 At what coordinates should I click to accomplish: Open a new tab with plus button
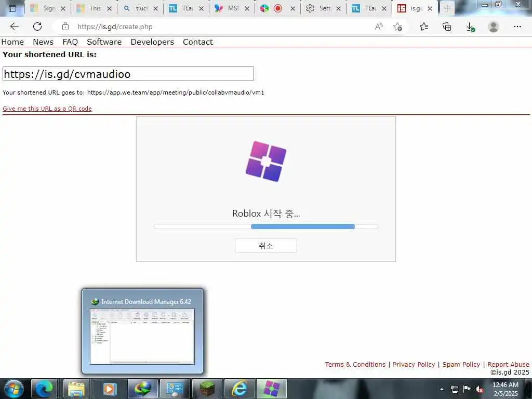tap(447, 8)
